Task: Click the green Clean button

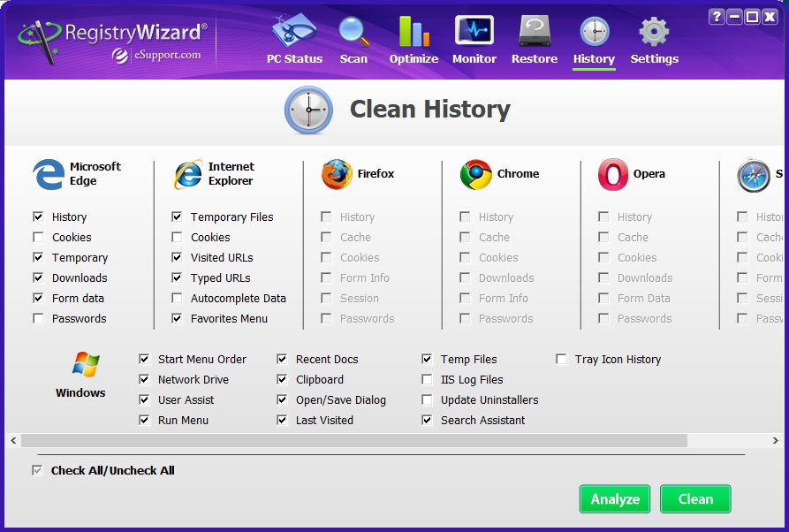Action: tap(695, 498)
